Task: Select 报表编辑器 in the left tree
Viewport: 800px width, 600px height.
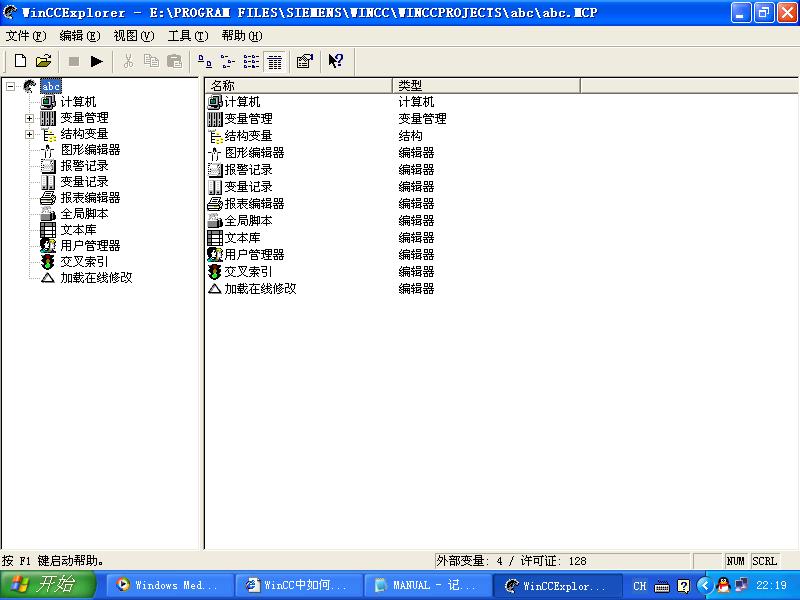Action: point(90,197)
